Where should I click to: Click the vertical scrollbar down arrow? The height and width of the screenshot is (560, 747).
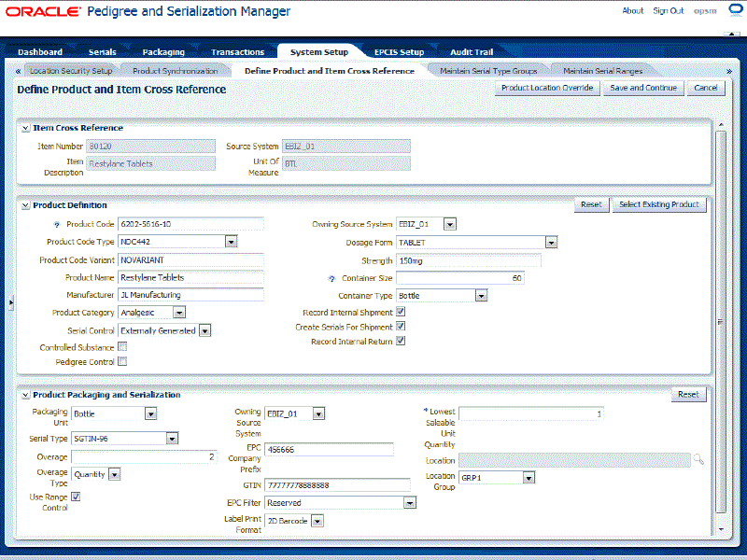[721, 529]
